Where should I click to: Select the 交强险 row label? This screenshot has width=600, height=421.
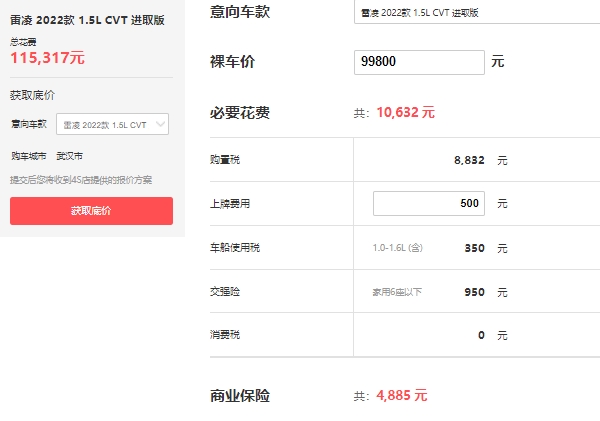click(x=225, y=292)
